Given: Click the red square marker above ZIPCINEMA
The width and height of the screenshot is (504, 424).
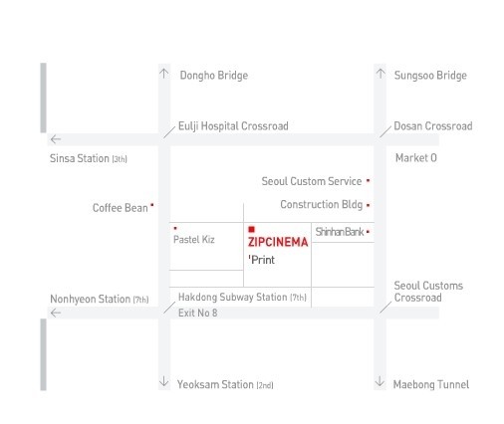Looking at the screenshot, I should click(x=252, y=229).
